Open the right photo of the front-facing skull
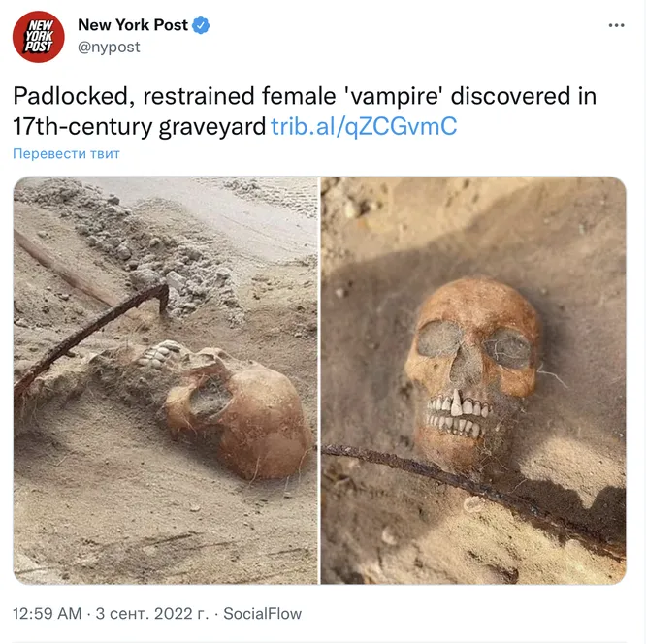This screenshot has height=644, width=646. tap(473, 380)
